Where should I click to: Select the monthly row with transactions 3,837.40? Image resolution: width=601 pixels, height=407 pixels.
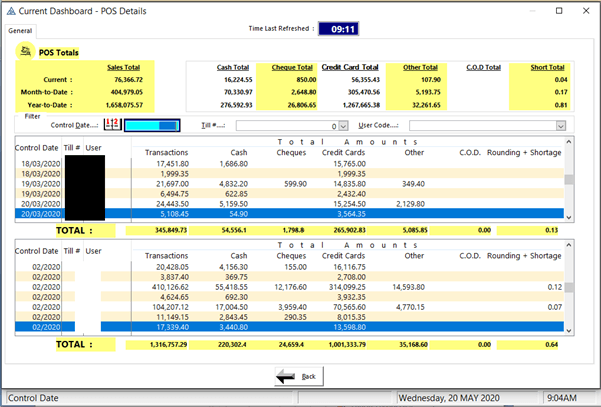click(x=289, y=277)
